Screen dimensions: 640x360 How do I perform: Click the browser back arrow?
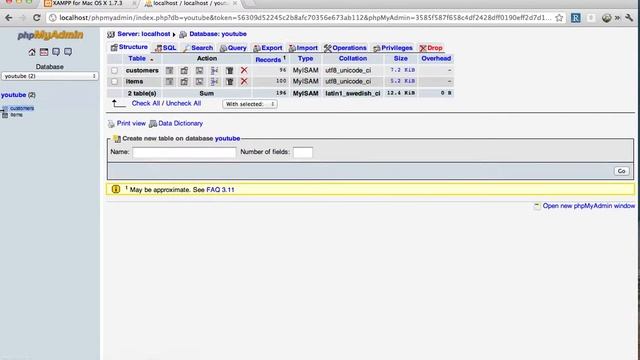(9, 18)
